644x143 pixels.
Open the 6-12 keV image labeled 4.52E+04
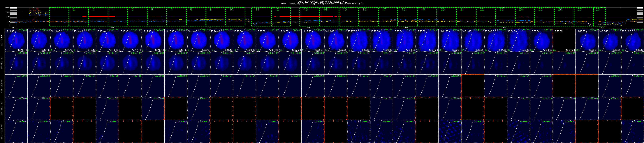tap(16, 63)
